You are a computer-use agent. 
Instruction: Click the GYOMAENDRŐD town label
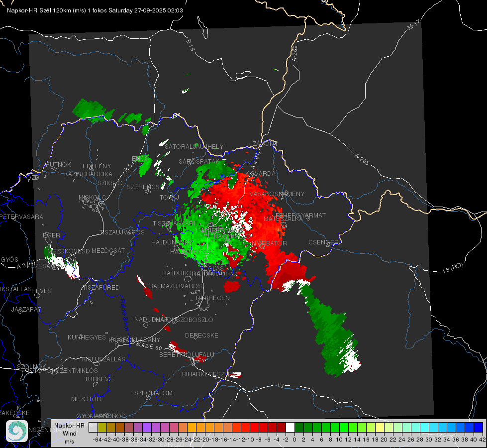click(x=101, y=416)
